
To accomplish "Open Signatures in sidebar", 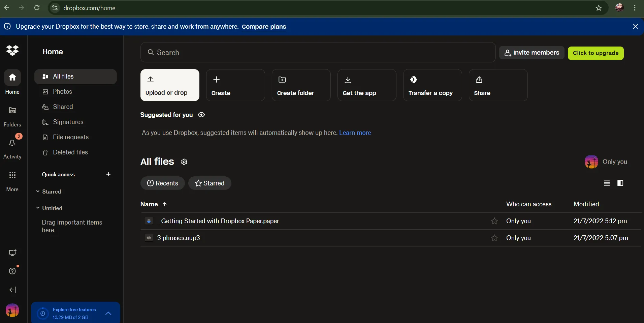I will coord(75,122).
